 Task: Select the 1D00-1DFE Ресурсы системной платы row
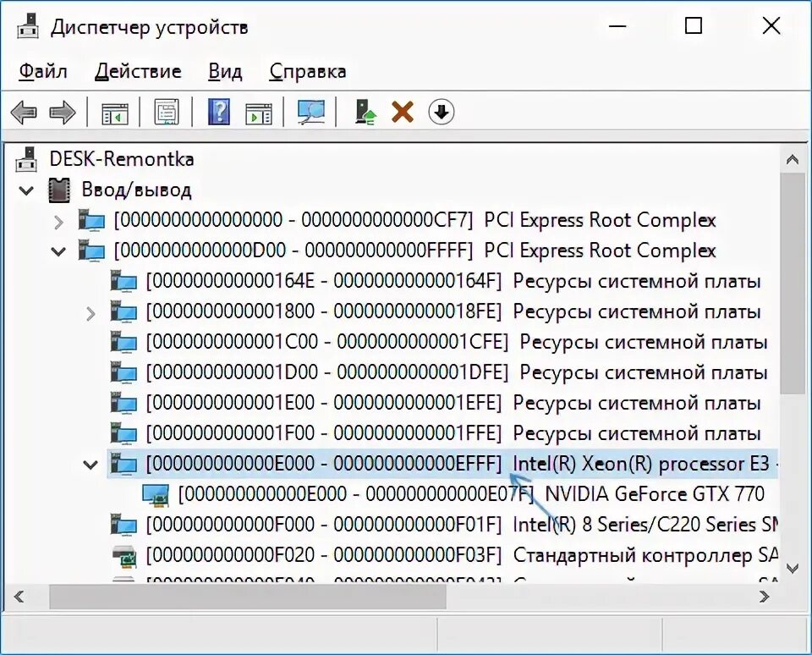tap(456, 372)
